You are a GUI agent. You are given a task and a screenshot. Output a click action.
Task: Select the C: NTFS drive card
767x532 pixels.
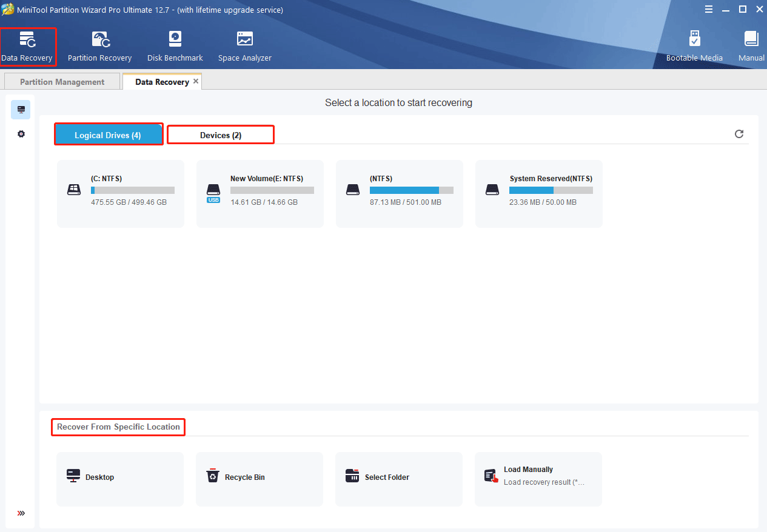click(121, 194)
